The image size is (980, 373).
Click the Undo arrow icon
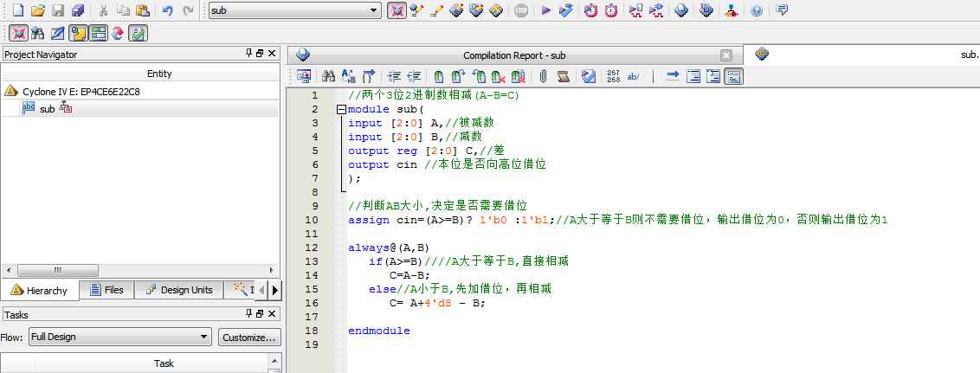[x=167, y=10]
